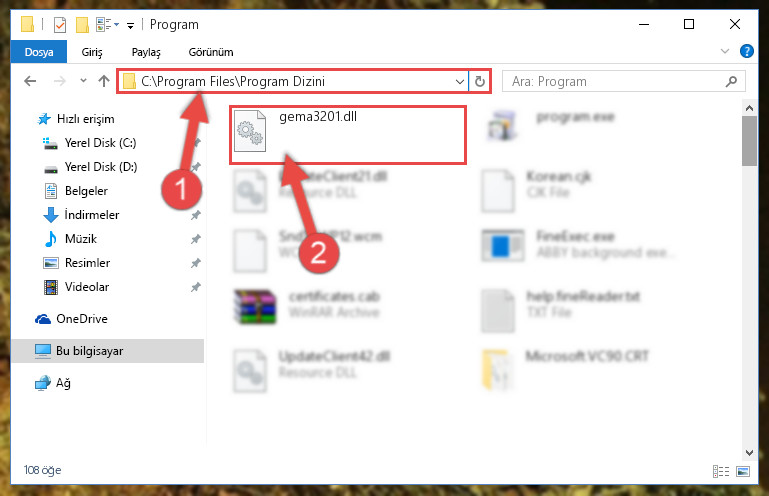Open İndirmeler in the sidebar
769x496 pixels.
click(x=92, y=215)
